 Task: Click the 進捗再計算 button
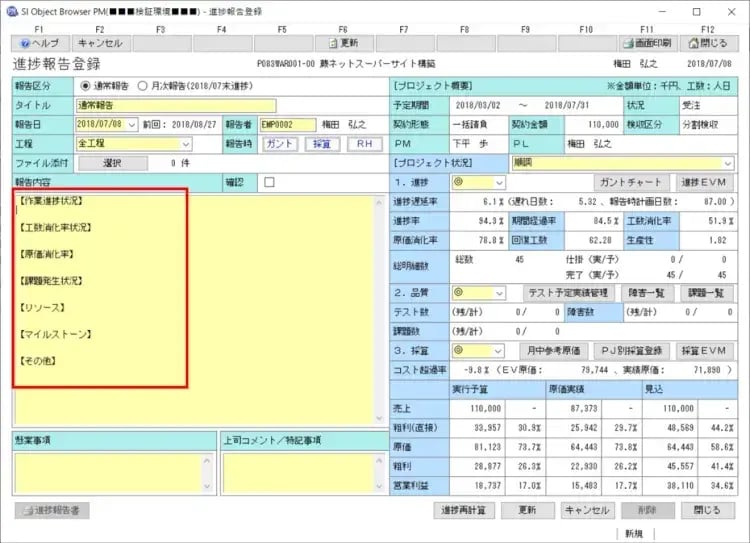click(464, 510)
